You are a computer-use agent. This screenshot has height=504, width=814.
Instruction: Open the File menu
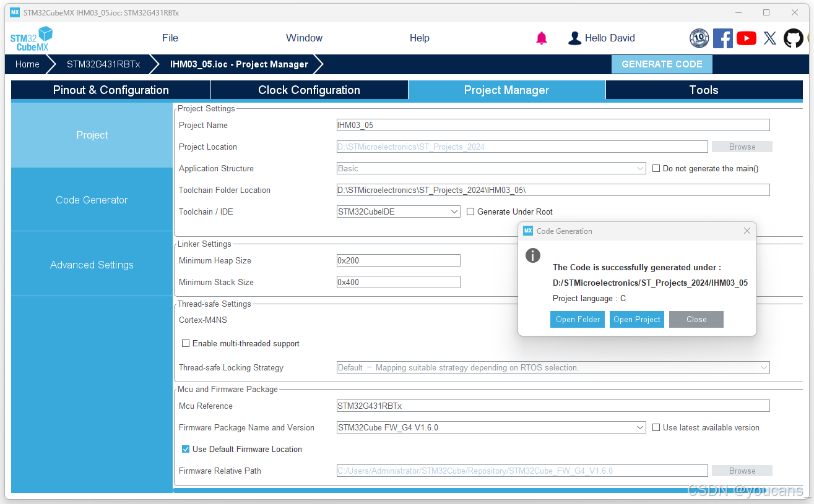pyautogui.click(x=170, y=38)
